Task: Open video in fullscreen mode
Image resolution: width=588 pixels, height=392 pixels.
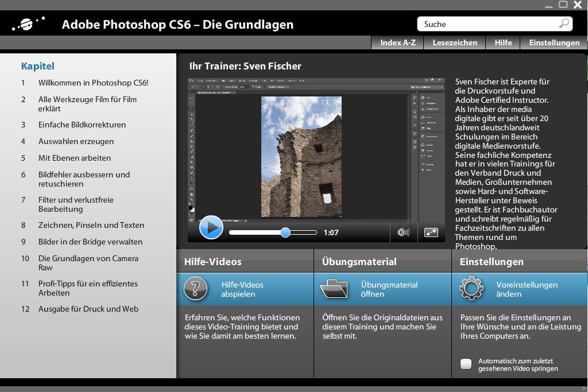Action: coord(431,232)
